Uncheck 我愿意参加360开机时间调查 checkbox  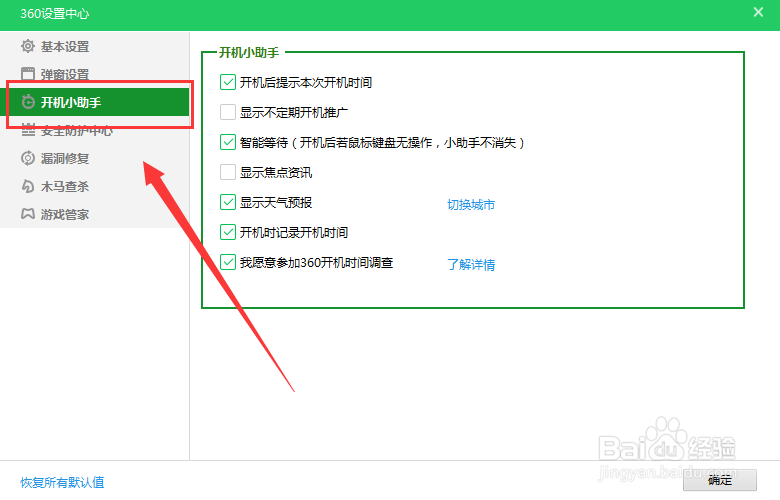click(228, 262)
